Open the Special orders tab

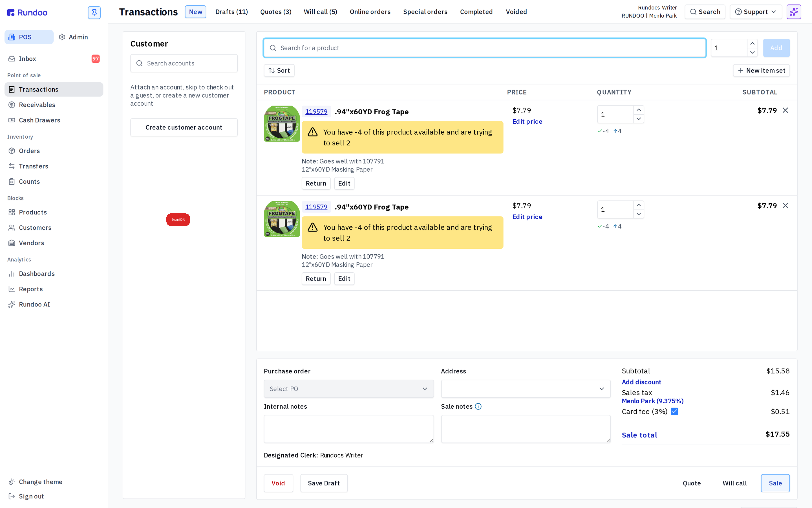[425, 12]
